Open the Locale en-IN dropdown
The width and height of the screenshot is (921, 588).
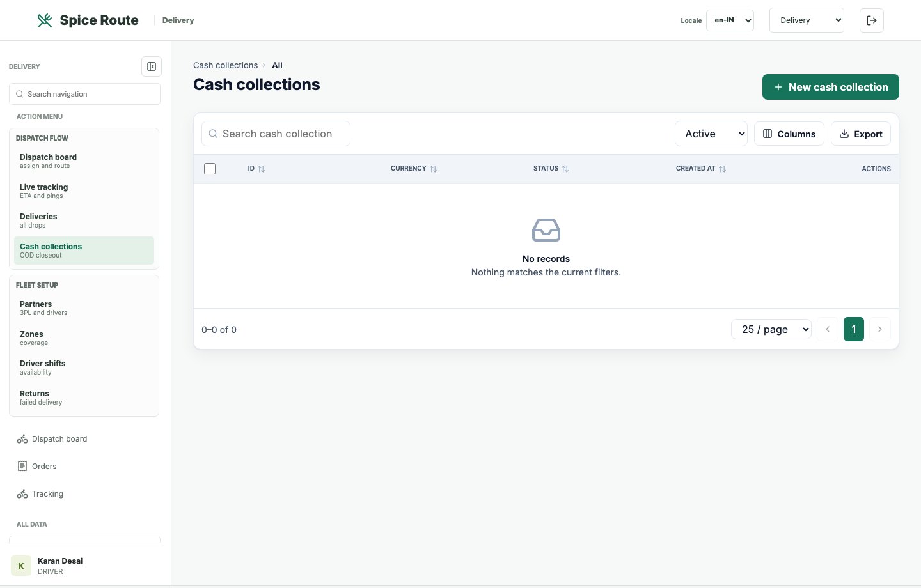click(730, 20)
